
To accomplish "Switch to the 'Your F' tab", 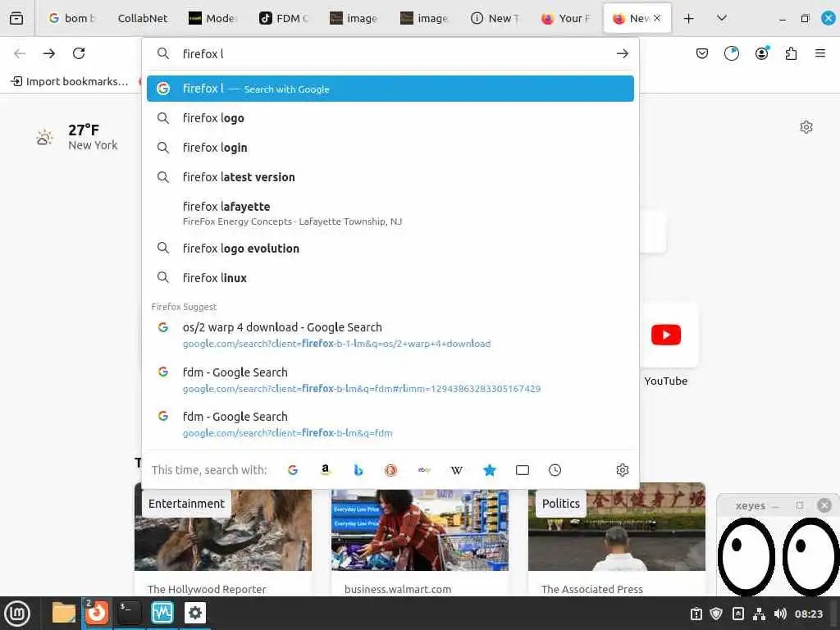I will (566, 18).
